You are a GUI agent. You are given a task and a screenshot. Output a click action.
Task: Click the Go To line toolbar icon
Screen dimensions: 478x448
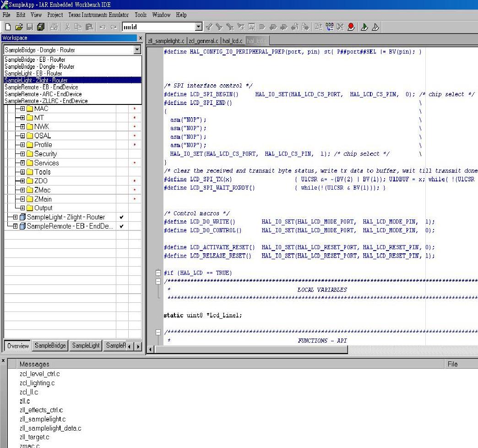pyautogui.click(x=251, y=27)
